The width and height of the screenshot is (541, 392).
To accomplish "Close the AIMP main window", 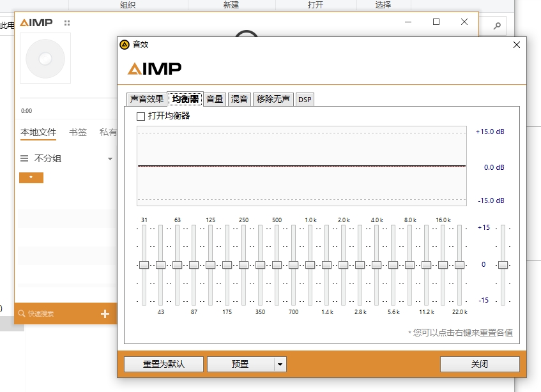I will (464, 22).
